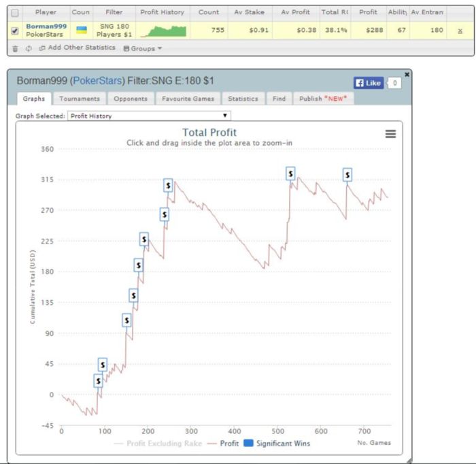Switch to the Statistics tab
The height and width of the screenshot is (464, 476).
[243, 99]
